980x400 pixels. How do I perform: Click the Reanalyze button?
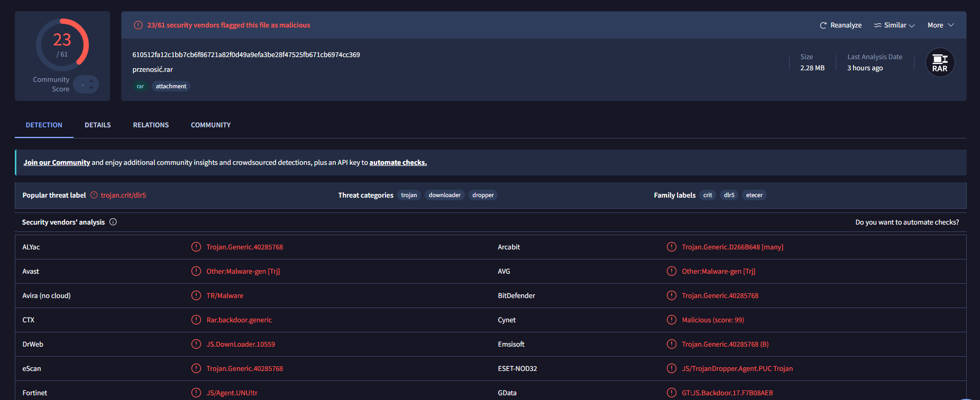[x=840, y=25]
